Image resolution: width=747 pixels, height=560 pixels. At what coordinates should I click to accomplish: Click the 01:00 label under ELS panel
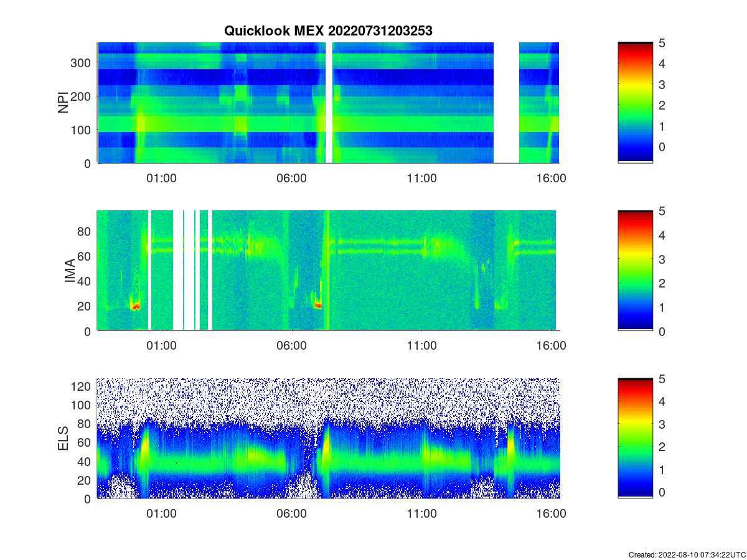pos(161,514)
